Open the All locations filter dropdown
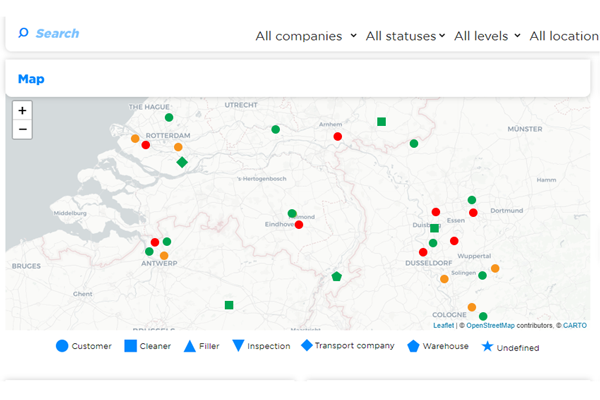The image size is (600, 400). point(563,36)
